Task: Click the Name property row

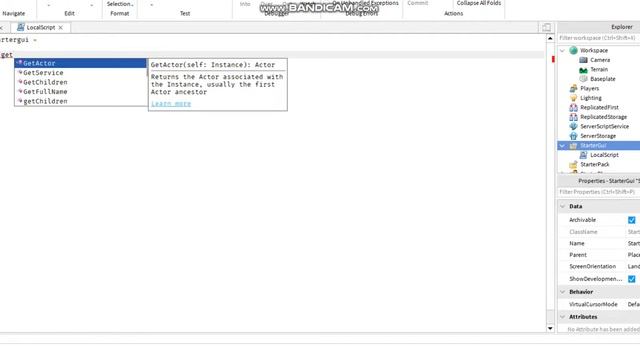Action: pos(599,244)
